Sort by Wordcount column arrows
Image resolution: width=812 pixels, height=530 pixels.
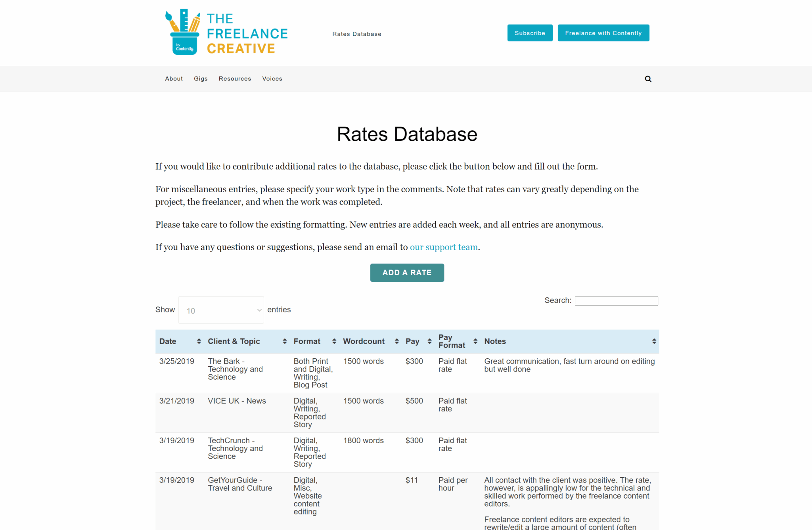(396, 341)
